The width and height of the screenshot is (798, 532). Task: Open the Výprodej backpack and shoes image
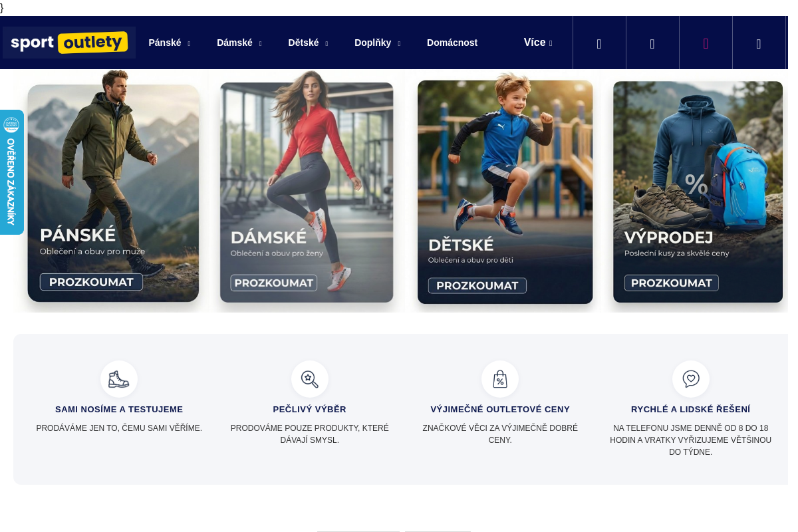(698, 192)
